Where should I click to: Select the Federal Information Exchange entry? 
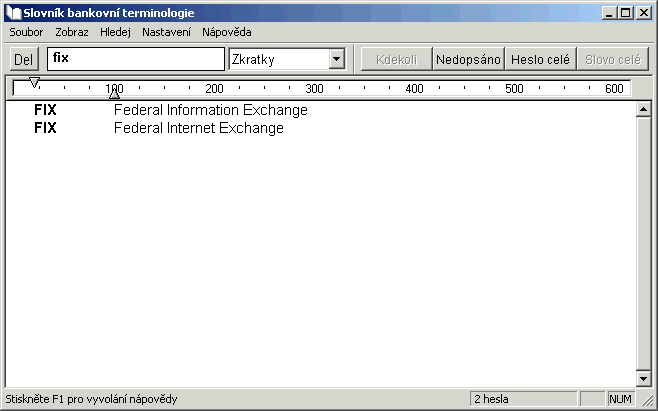click(x=211, y=110)
